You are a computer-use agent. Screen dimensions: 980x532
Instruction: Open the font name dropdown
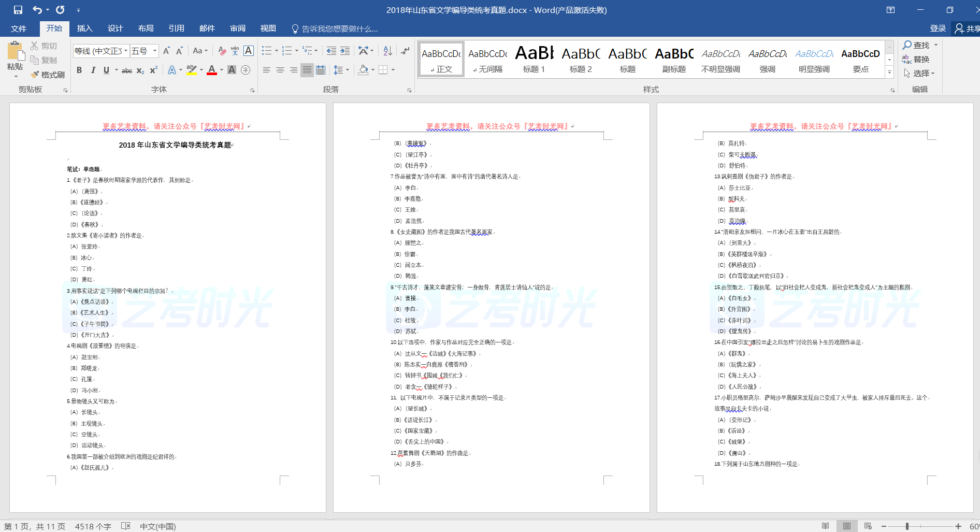click(x=126, y=51)
